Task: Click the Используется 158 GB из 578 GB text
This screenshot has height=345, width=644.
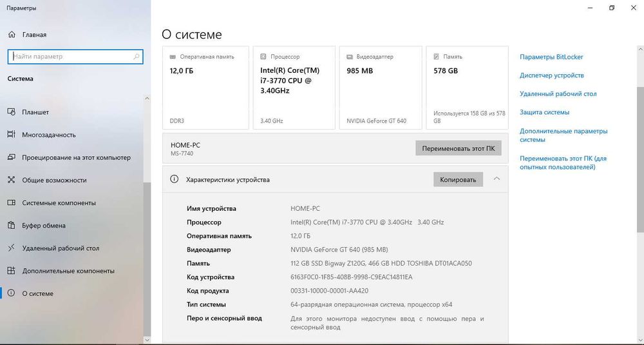Action: point(469,117)
